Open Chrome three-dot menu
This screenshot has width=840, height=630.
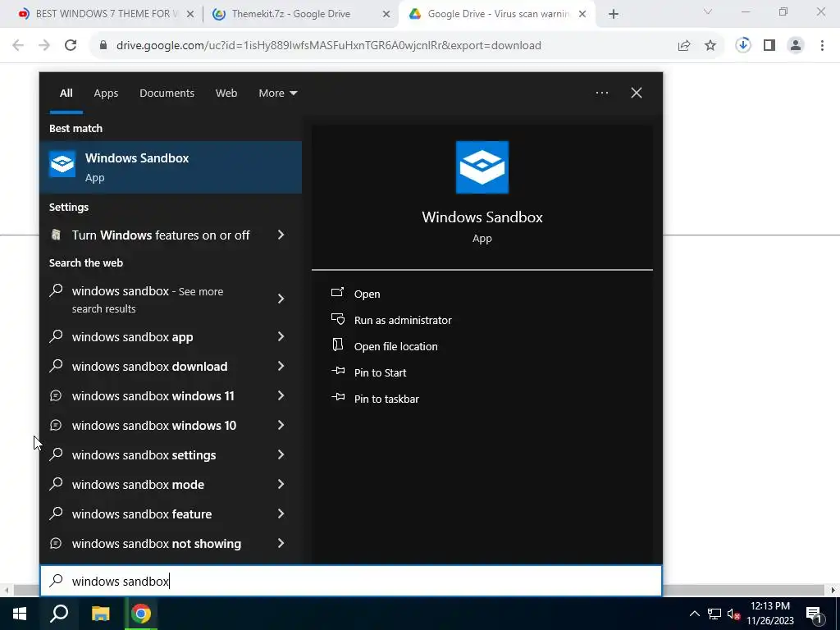pos(822,45)
